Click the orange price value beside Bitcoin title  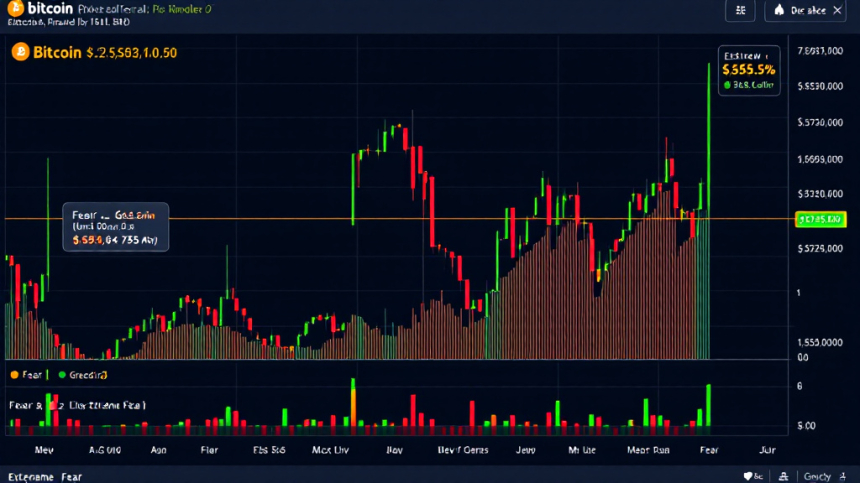pos(132,53)
